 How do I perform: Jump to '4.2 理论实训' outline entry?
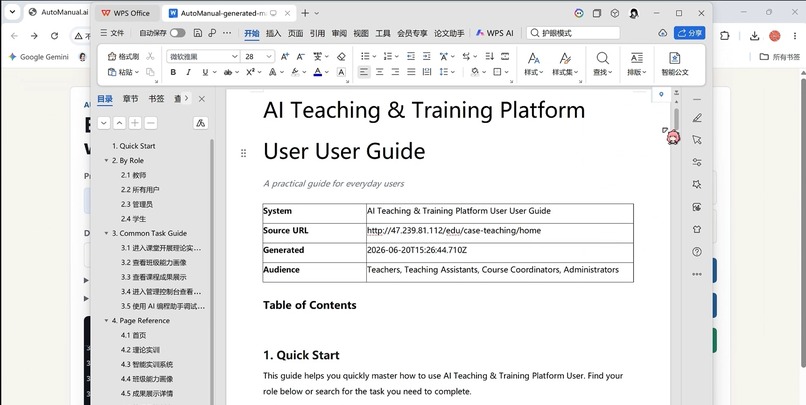pos(140,350)
